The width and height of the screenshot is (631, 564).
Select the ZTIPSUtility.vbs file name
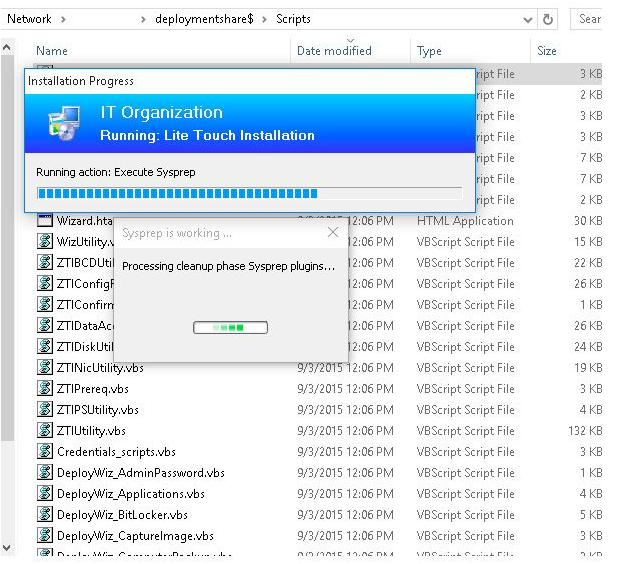pos(98,410)
